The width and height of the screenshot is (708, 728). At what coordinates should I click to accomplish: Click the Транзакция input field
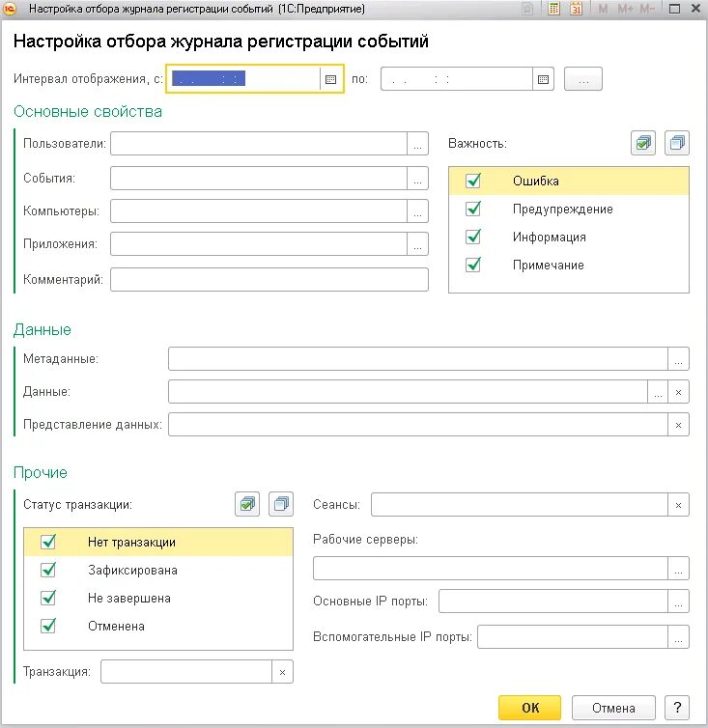point(186,672)
